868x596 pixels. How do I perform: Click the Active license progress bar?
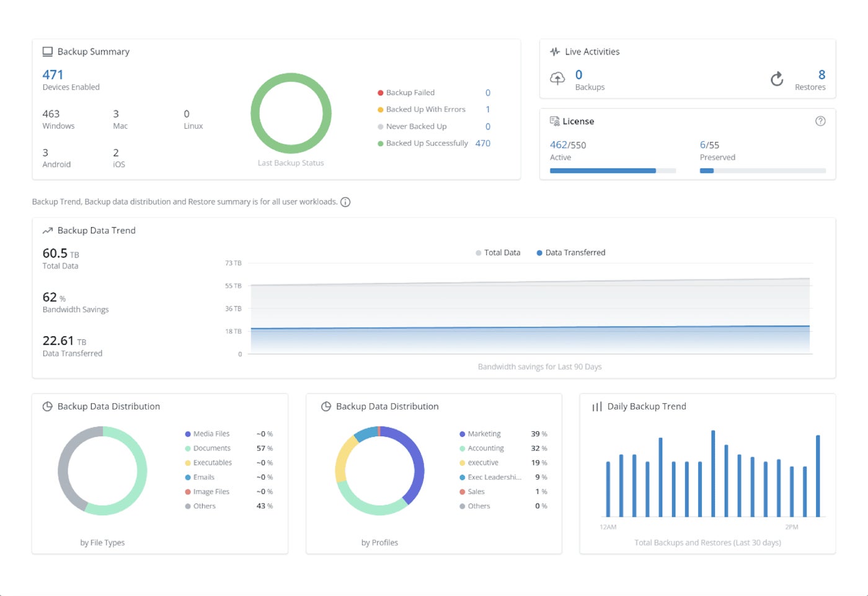tap(613, 170)
